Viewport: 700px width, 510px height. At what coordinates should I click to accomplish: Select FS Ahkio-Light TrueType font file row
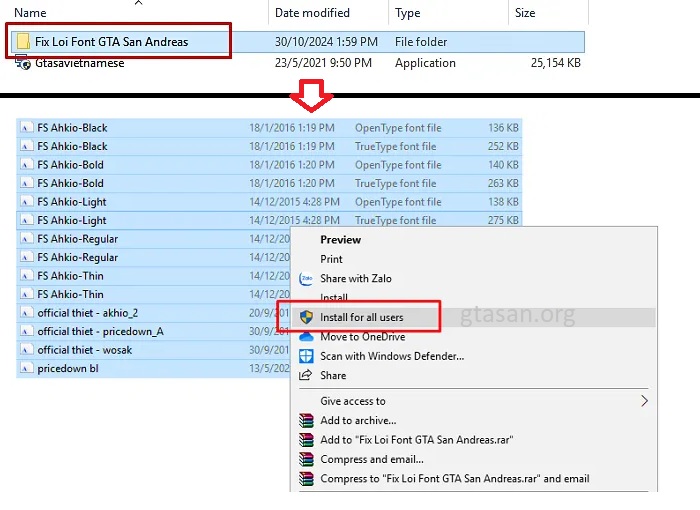coord(269,220)
